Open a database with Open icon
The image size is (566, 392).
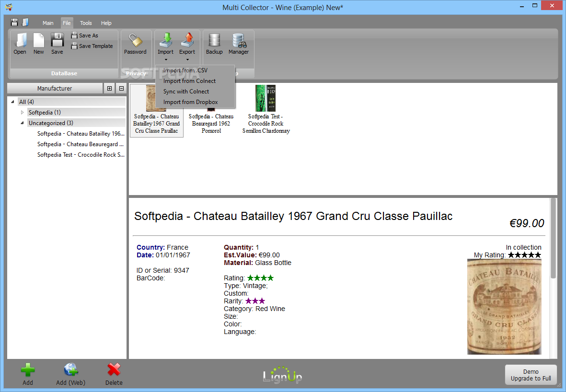pyautogui.click(x=20, y=43)
